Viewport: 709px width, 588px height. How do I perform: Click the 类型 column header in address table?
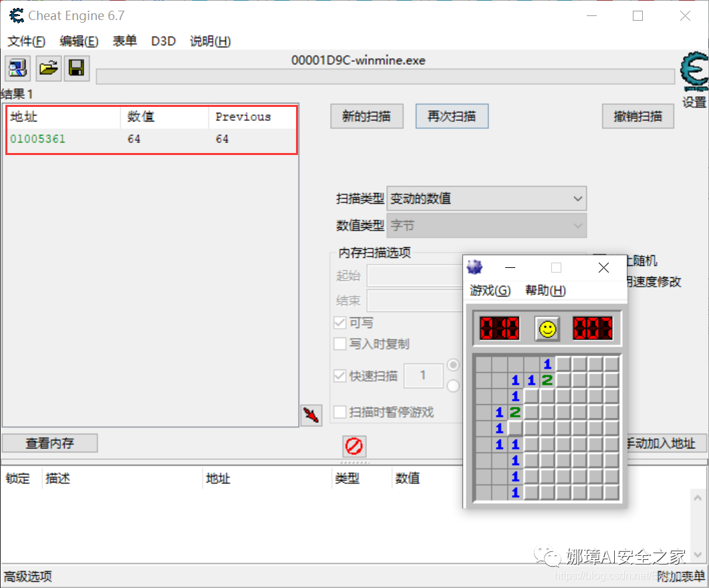361,478
